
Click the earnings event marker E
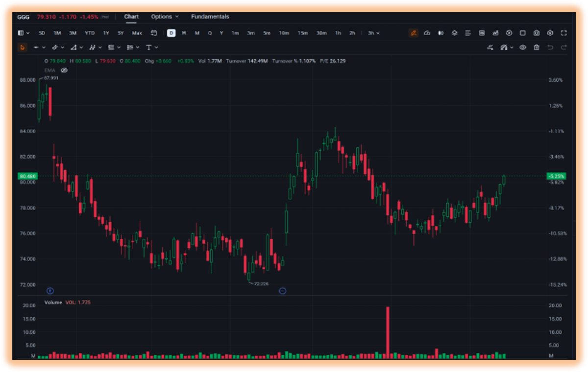click(49, 291)
